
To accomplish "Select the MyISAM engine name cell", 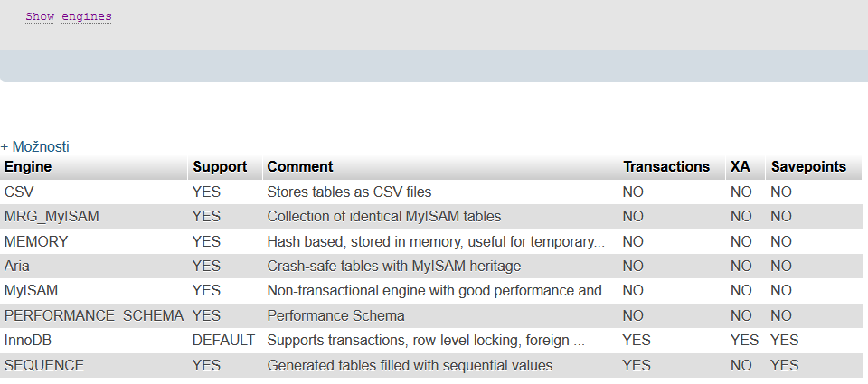I will pyautogui.click(x=93, y=291).
